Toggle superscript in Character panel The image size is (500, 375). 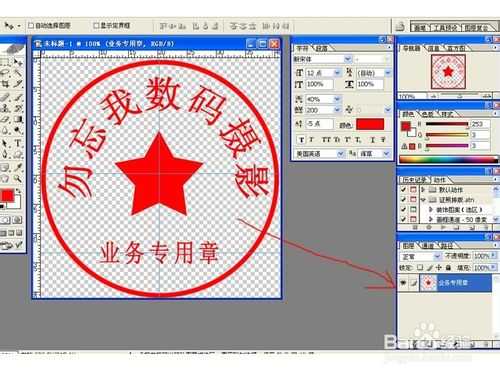347,140
